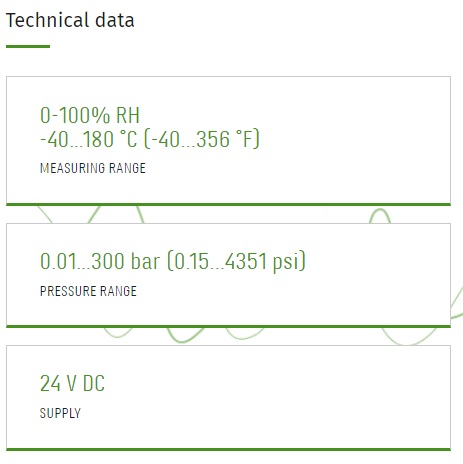463x464 pixels.
Task: Click the MEASURING RANGE label
Action: pos(93,168)
